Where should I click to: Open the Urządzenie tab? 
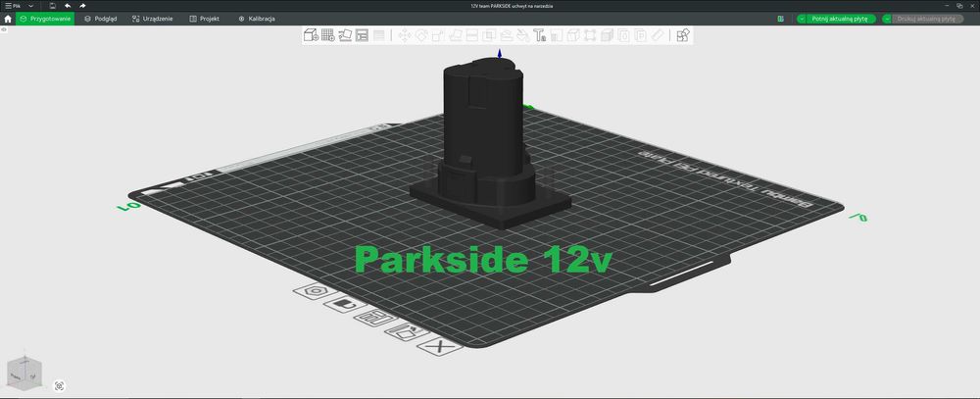[153, 19]
